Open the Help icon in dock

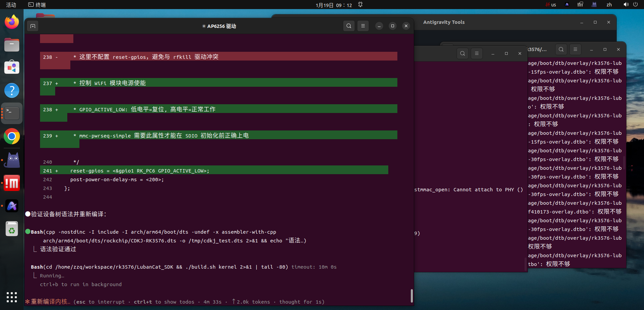12,90
